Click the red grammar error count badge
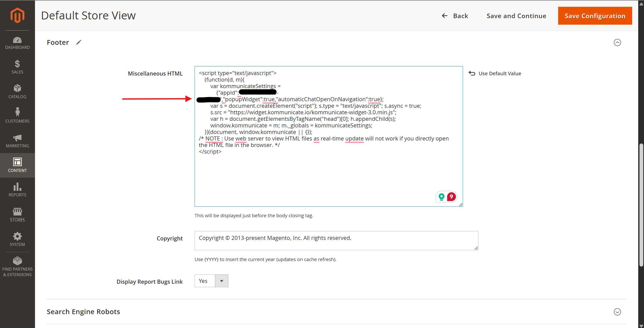The height and width of the screenshot is (328, 644). [x=451, y=197]
